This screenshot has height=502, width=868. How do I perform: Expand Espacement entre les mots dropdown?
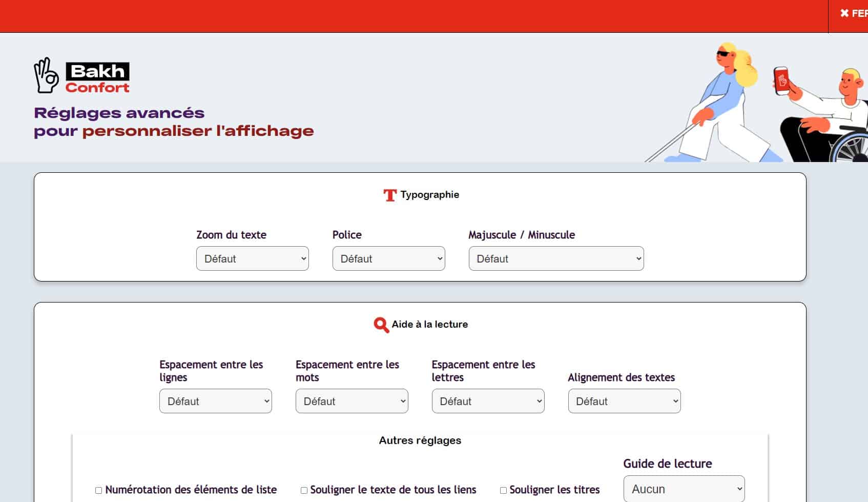click(352, 401)
